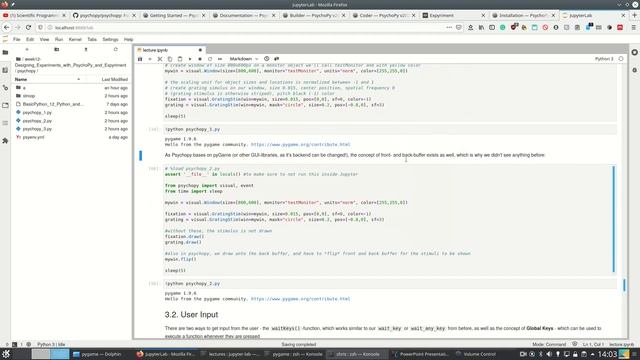Insert a cell below with the plus icon
640x360 pixels.
150,59
